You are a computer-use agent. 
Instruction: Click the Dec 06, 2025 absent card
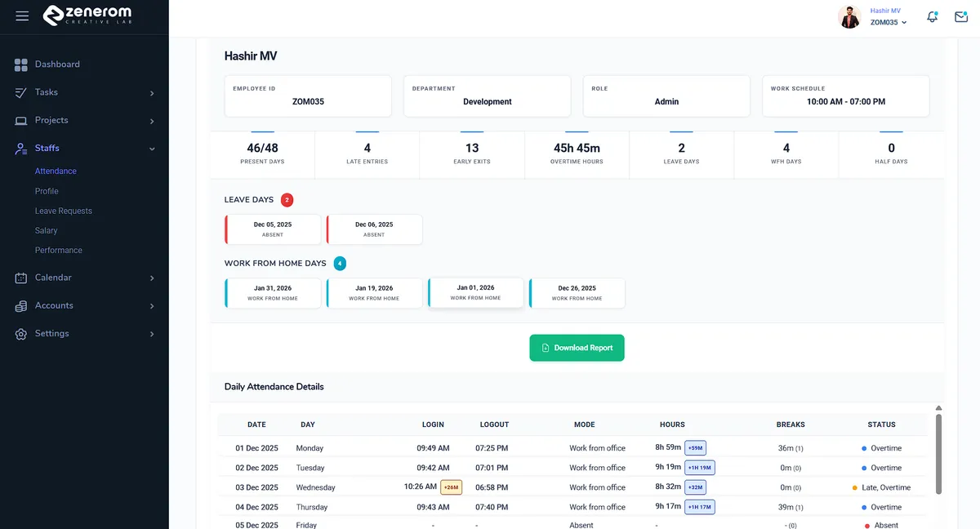(x=374, y=229)
